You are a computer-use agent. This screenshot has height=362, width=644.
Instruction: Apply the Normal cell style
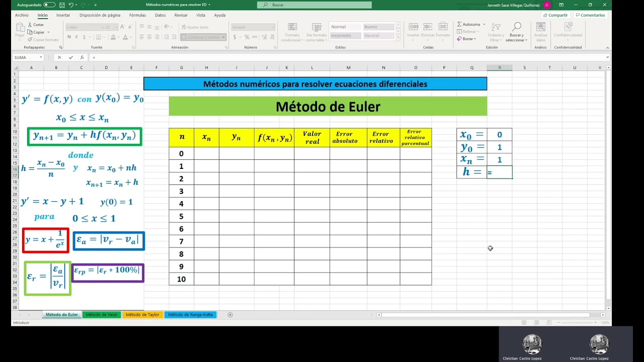tap(345, 27)
